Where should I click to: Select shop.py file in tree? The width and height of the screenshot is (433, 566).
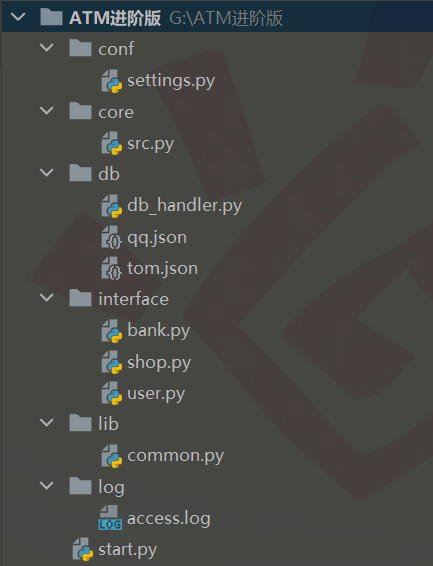(159, 362)
